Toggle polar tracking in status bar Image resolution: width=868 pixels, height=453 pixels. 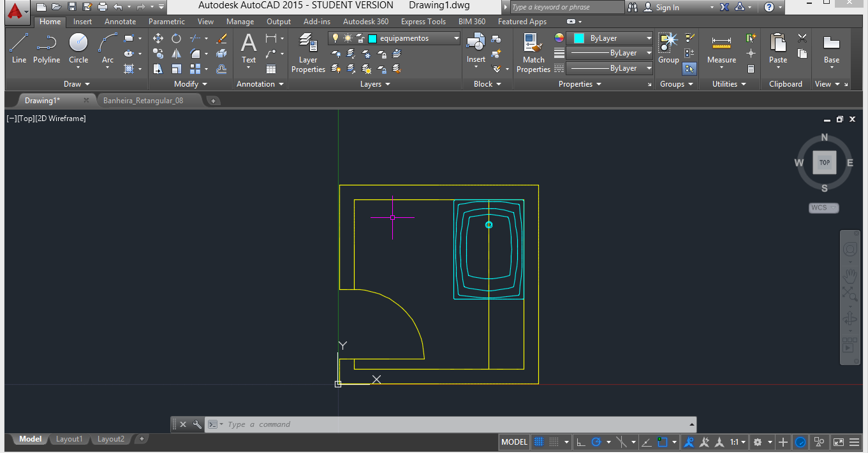click(596, 442)
